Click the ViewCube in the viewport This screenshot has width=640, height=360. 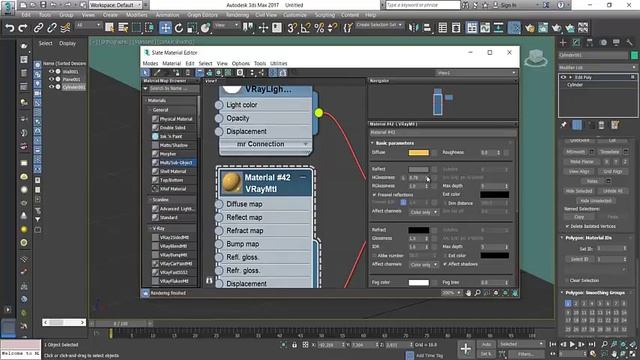(536, 58)
